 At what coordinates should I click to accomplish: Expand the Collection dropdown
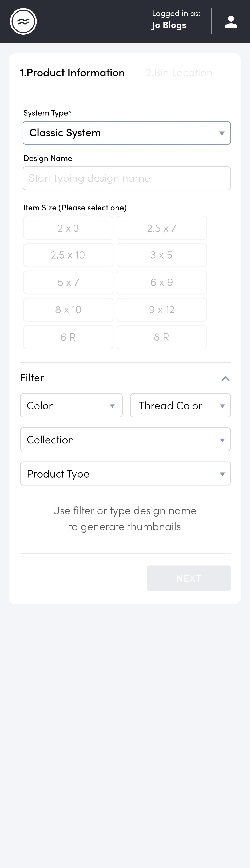(x=125, y=439)
